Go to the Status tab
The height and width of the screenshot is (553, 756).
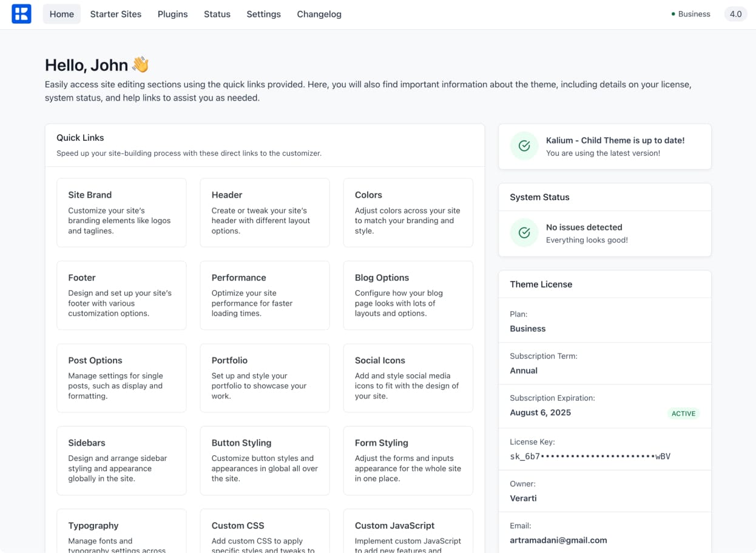[x=217, y=14]
